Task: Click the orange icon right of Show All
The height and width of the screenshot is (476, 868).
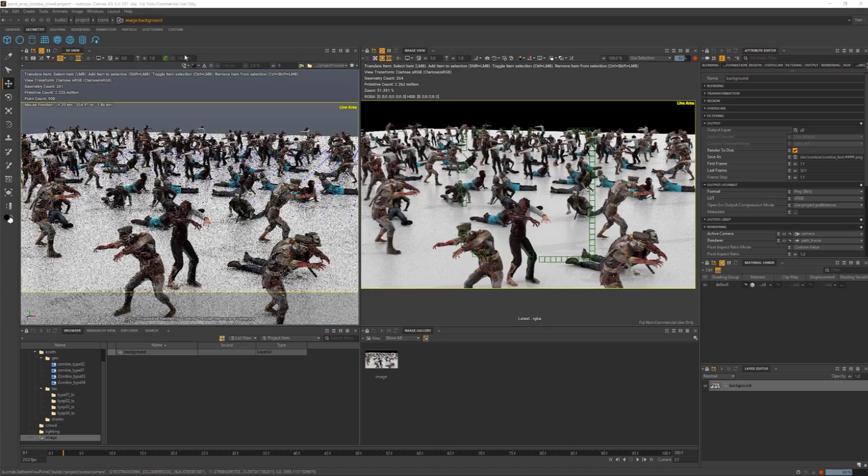Action: tap(426, 338)
